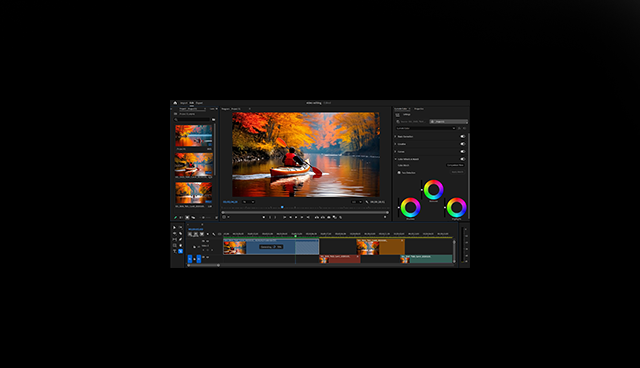Switch to the Export tab
Image resolution: width=640 pixels, height=368 pixels.
tap(199, 103)
